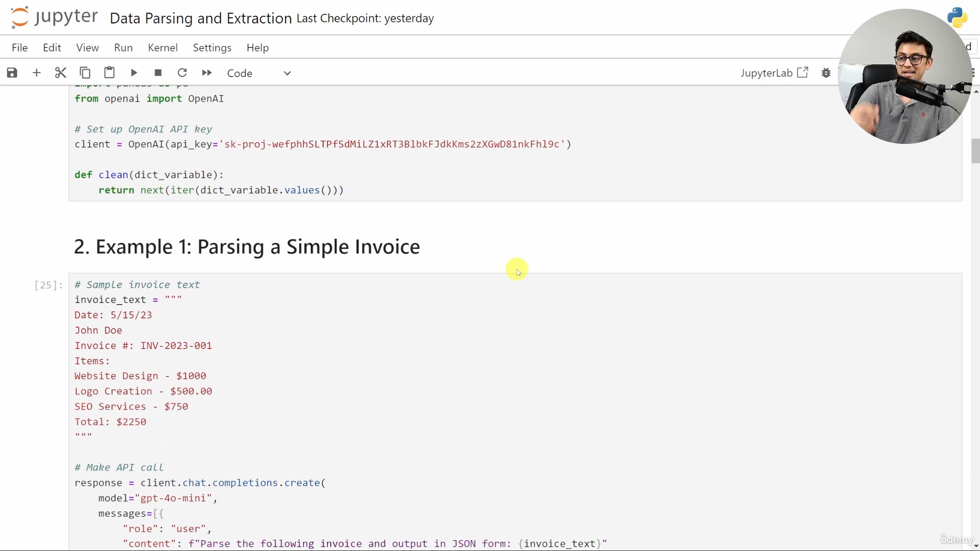The width and height of the screenshot is (980, 551).
Task: Save the notebook with the disk icon
Action: (12, 73)
